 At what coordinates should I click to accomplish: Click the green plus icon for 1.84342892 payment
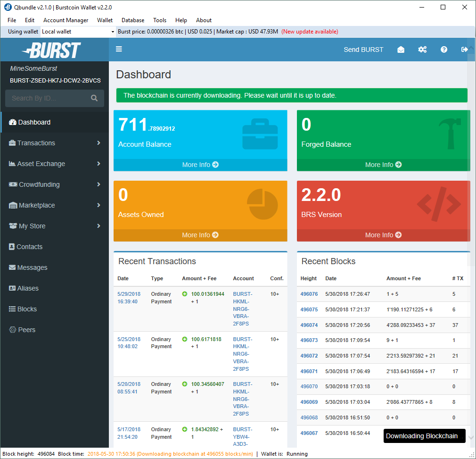(x=185, y=429)
